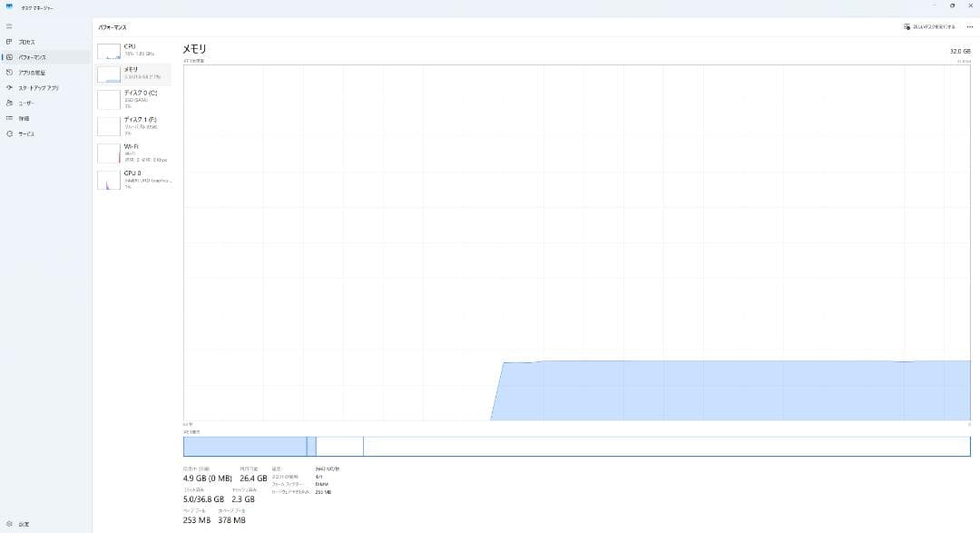Open the アプリの履歴 (App history) icon
This screenshot has height=533, width=980.
[x=9, y=73]
